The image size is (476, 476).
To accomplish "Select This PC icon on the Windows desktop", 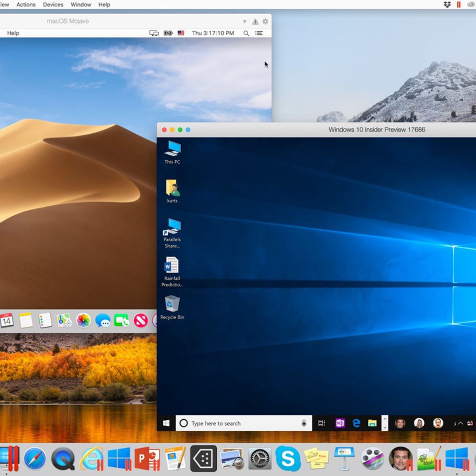I will coord(172,152).
